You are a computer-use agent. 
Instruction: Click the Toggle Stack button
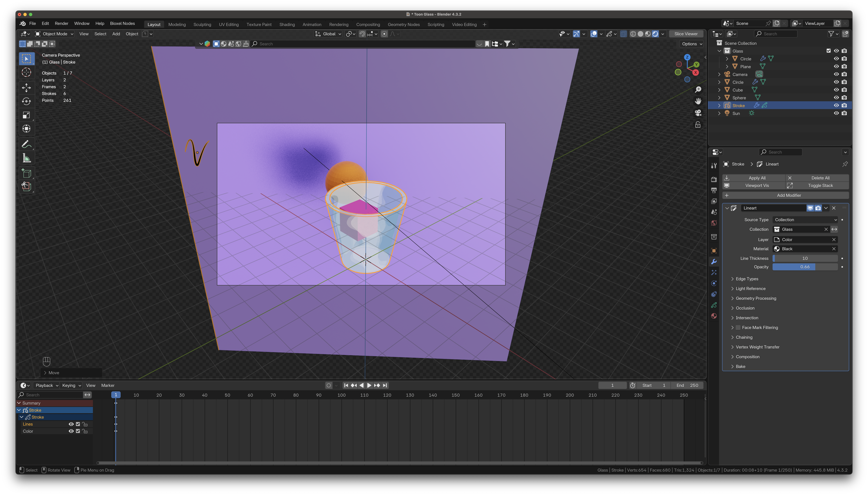click(x=817, y=186)
